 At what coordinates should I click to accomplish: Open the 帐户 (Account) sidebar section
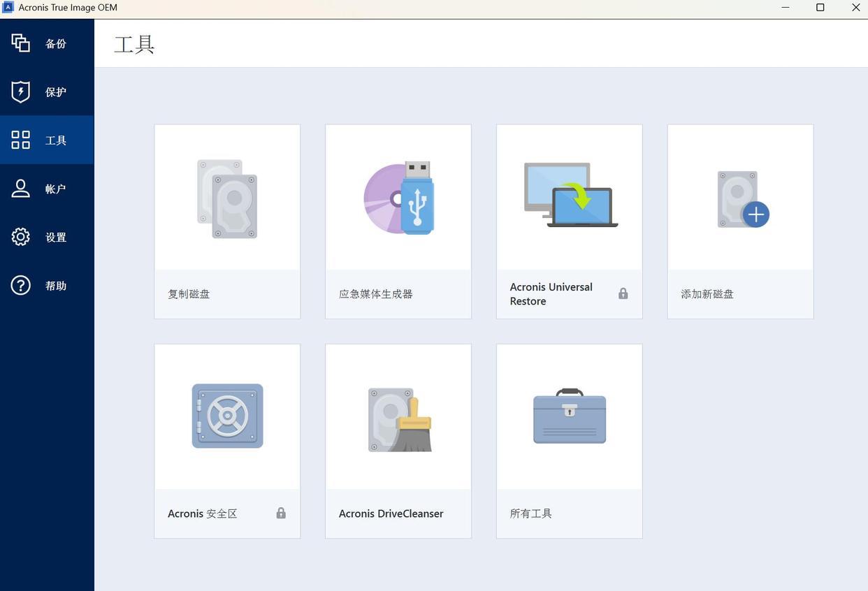tap(47, 189)
